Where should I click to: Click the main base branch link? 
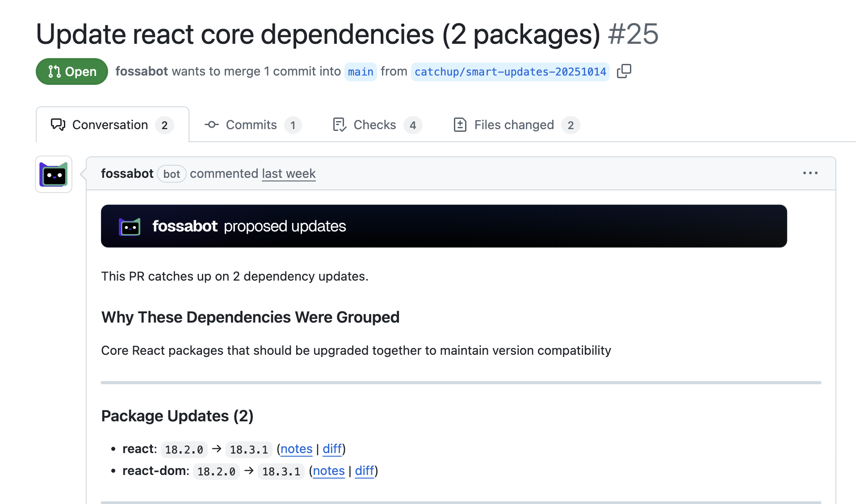[361, 71]
